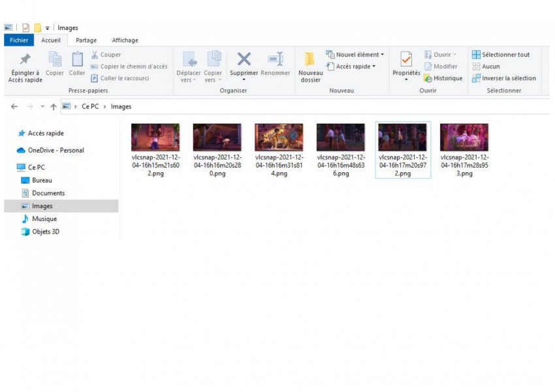Image resolution: width=555 pixels, height=392 pixels.
Task: Click Ce PC in the address bar
Action: [x=90, y=106]
